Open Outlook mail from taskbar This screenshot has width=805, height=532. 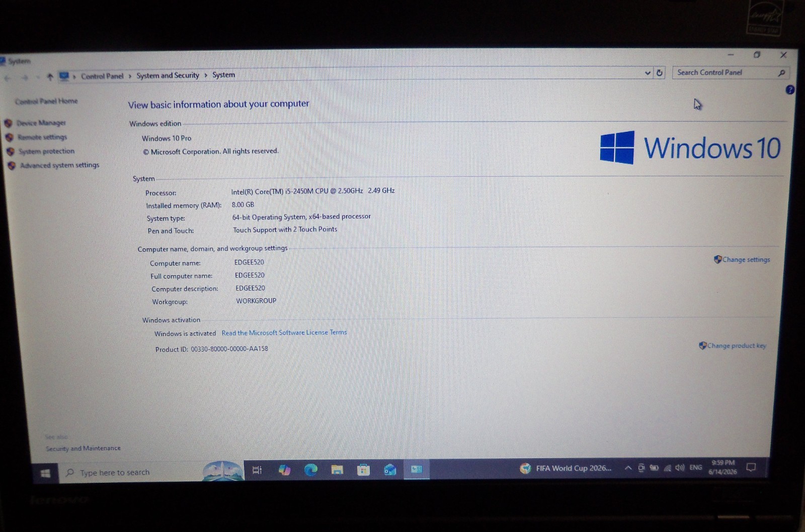pos(390,470)
